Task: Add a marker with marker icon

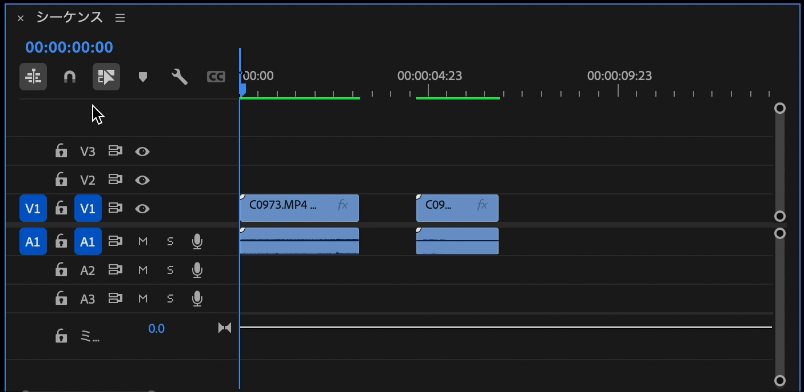Action: coord(143,77)
